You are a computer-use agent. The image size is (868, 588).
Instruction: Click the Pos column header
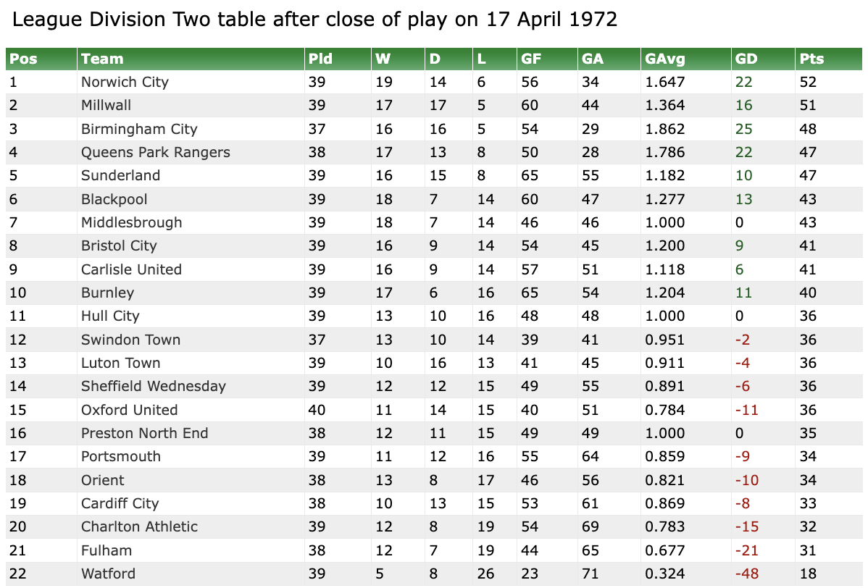pyautogui.click(x=23, y=59)
